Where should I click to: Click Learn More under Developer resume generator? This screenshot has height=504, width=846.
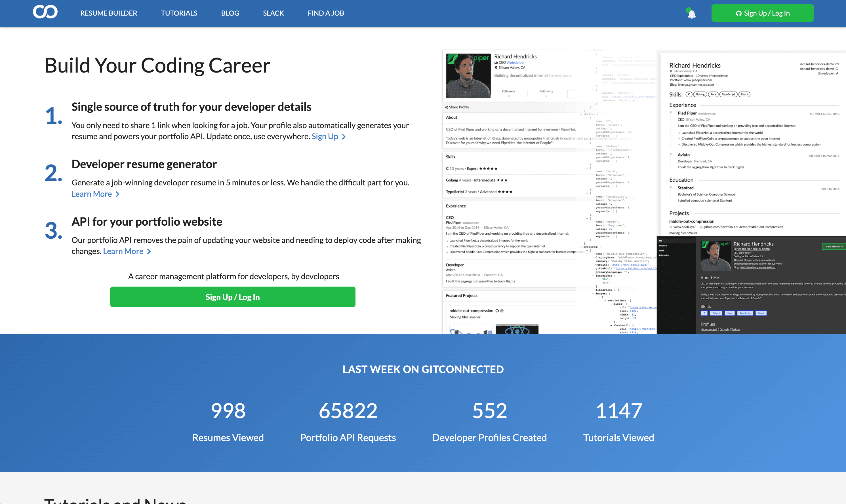tap(91, 194)
